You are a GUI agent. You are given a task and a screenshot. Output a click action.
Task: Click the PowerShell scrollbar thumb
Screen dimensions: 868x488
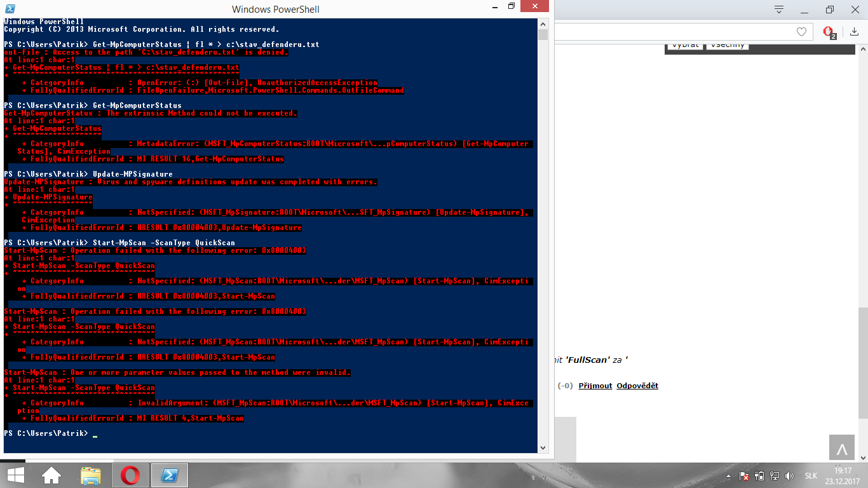542,34
